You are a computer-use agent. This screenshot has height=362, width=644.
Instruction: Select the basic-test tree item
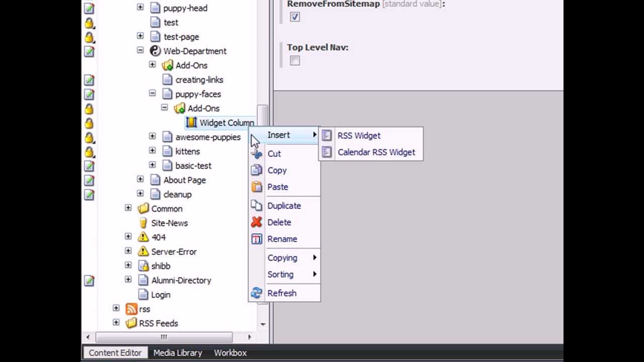pos(193,166)
